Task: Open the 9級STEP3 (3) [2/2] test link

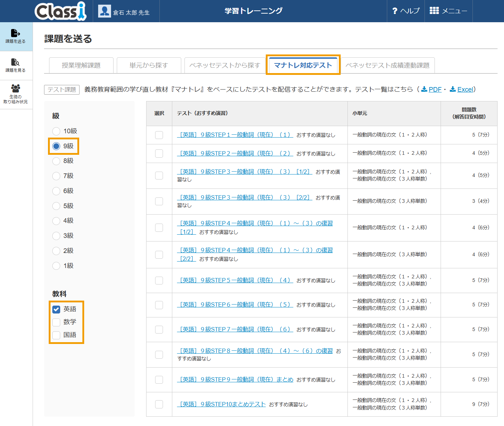Action: pyautogui.click(x=245, y=197)
